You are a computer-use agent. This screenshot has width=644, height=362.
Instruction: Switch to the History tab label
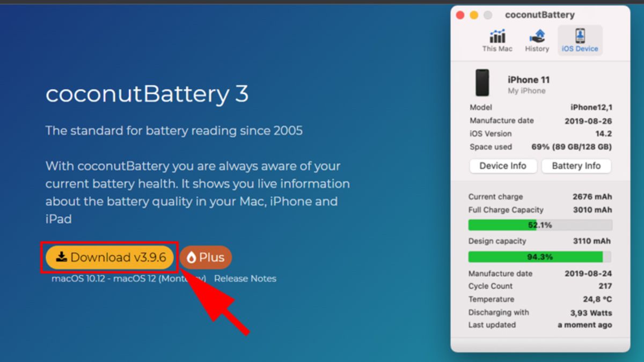[537, 49]
